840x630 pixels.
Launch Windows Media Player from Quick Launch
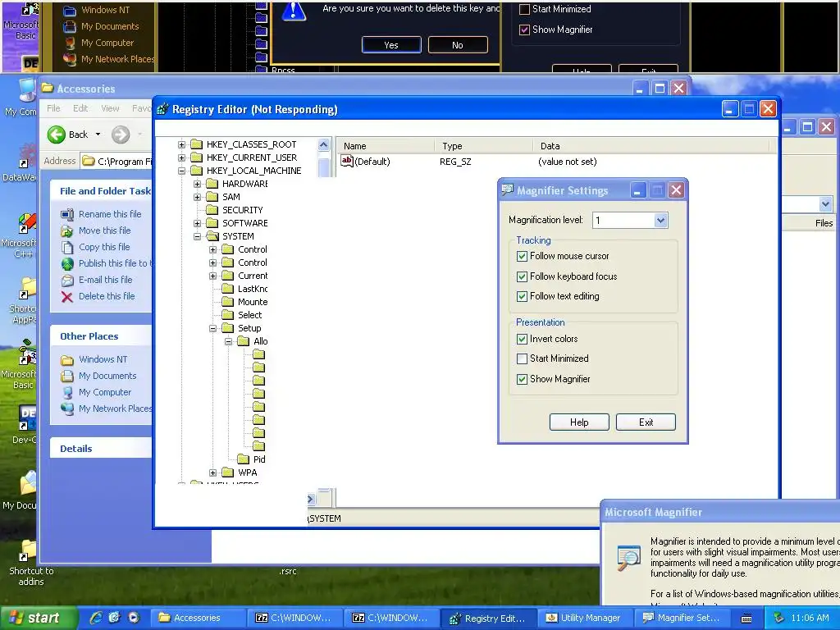tap(134, 618)
